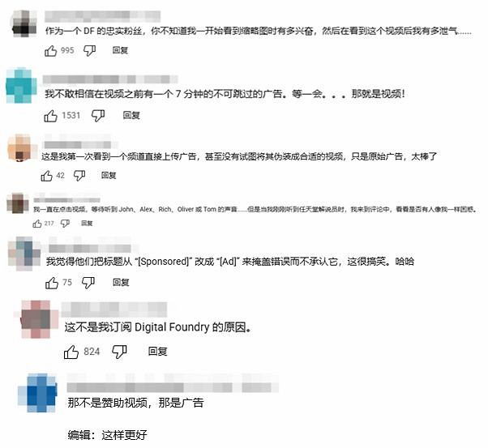Like the Digital Foundry subscription comment
The width and height of the screenshot is (488, 448).
click(71, 352)
